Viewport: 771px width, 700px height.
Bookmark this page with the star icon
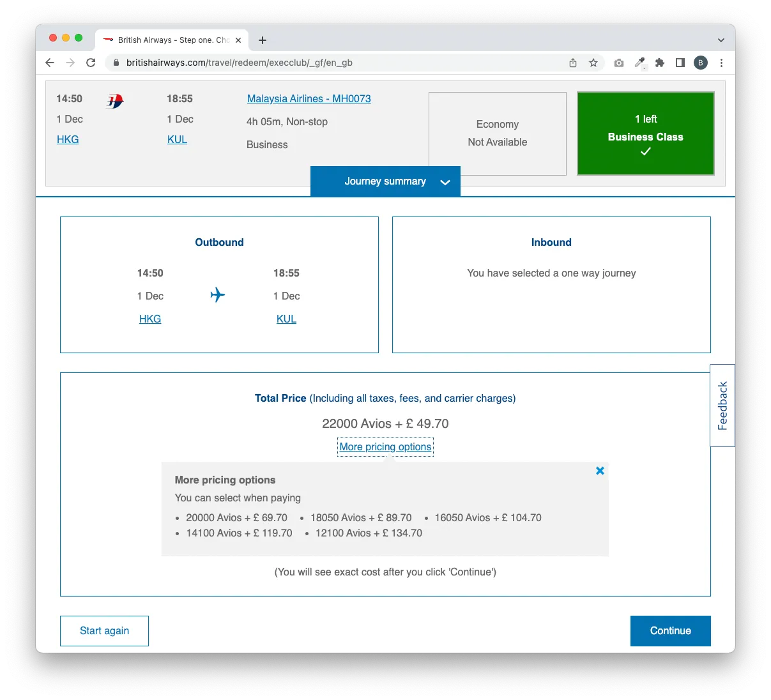[x=593, y=63]
